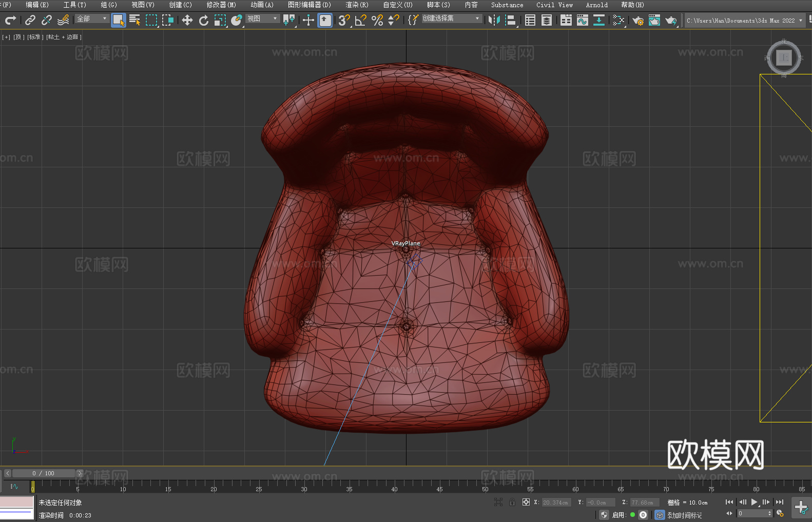Choose the Rectangular Selection Region tool
The width and height of the screenshot is (812, 522).
151,20
